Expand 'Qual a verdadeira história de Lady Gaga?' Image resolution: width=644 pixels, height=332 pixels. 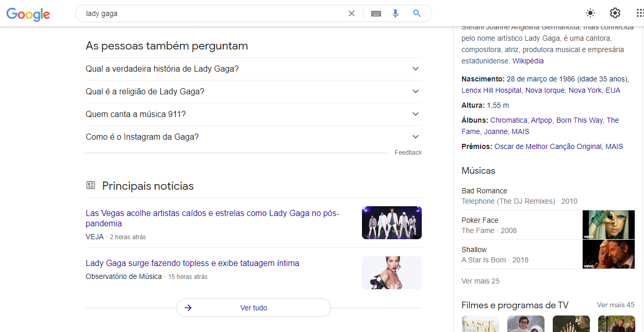click(254, 69)
